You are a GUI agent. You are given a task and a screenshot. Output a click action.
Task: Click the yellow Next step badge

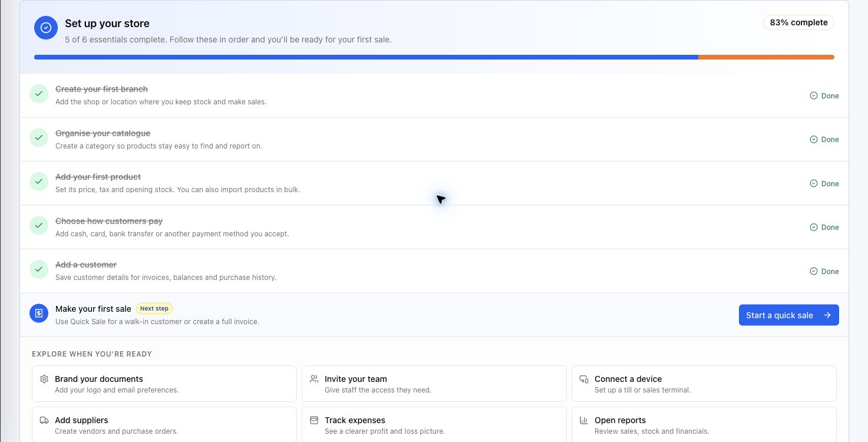click(154, 308)
